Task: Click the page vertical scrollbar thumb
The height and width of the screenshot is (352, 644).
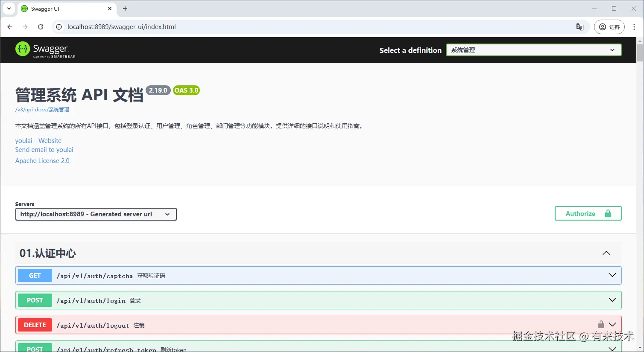Action: click(640, 53)
